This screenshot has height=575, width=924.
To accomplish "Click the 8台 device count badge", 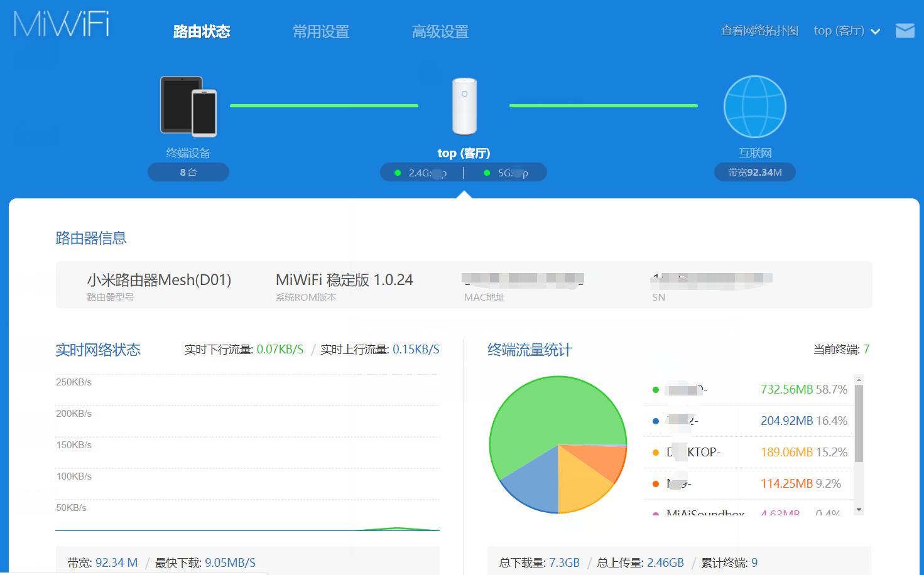I will click(x=188, y=171).
